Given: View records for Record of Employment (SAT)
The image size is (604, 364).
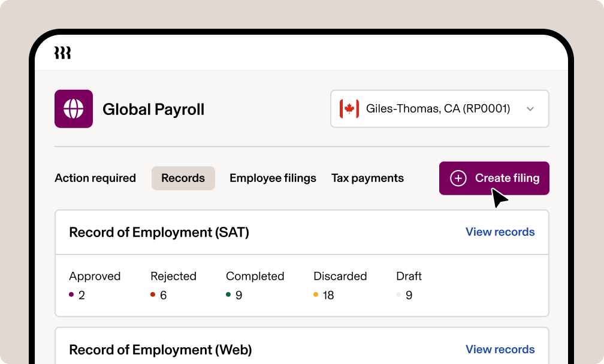Looking at the screenshot, I should click(500, 232).
